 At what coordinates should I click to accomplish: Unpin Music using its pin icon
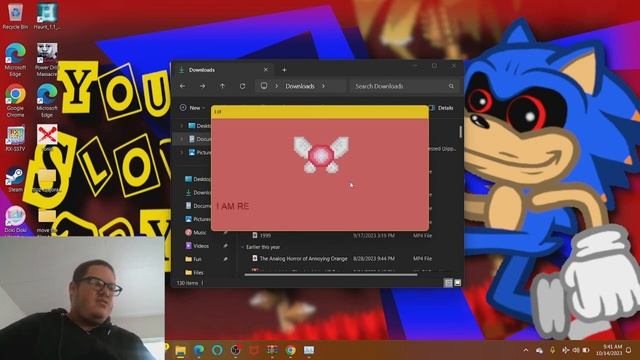tap(225, 232)
